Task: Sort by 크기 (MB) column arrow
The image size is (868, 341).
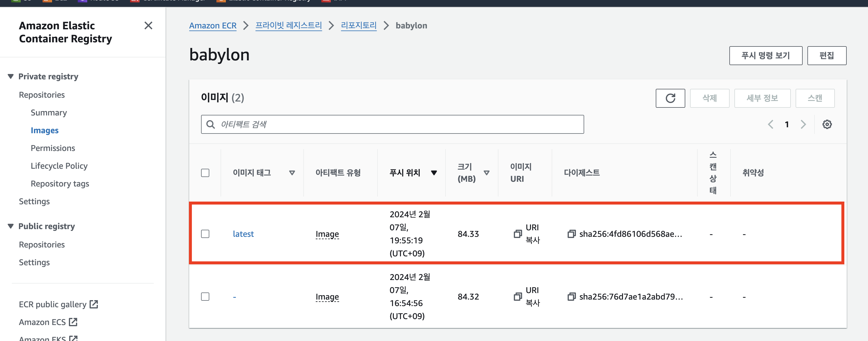Action: coord(486,173)
